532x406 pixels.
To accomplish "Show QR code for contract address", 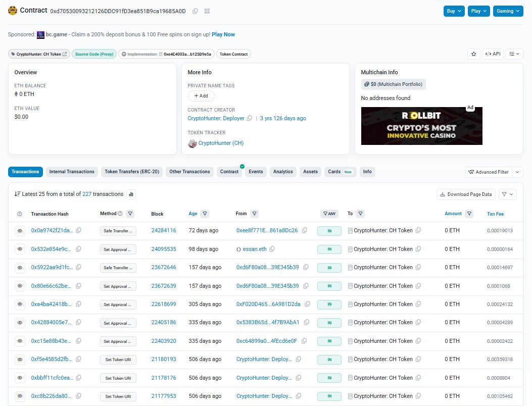I will click(207, 11).
